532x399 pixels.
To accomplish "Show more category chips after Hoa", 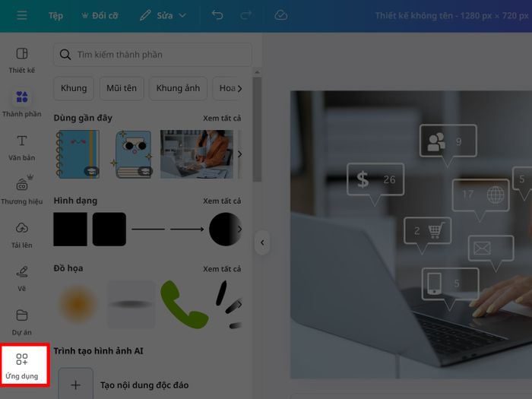I will tap(240, 89).
